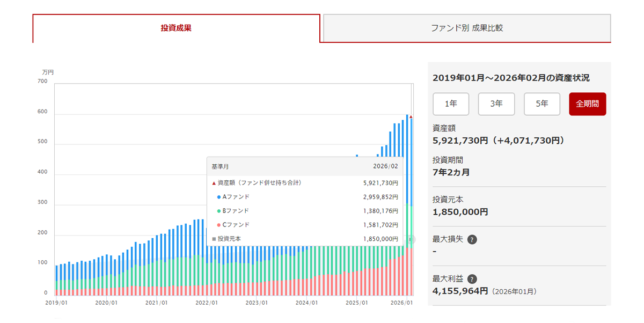Click the 2019/01 label on the x-axis

tap(56, 303)
